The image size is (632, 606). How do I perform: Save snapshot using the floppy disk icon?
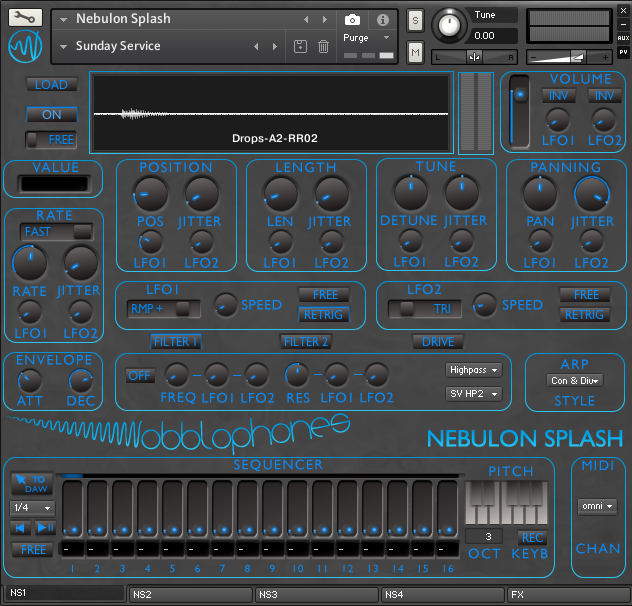[x=300, y=47]
